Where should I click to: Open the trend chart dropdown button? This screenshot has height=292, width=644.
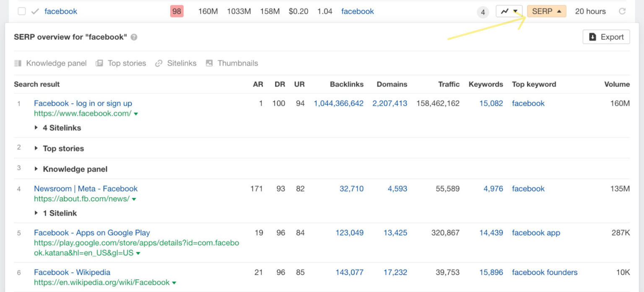pyautogui.click(x=509, y=11)
